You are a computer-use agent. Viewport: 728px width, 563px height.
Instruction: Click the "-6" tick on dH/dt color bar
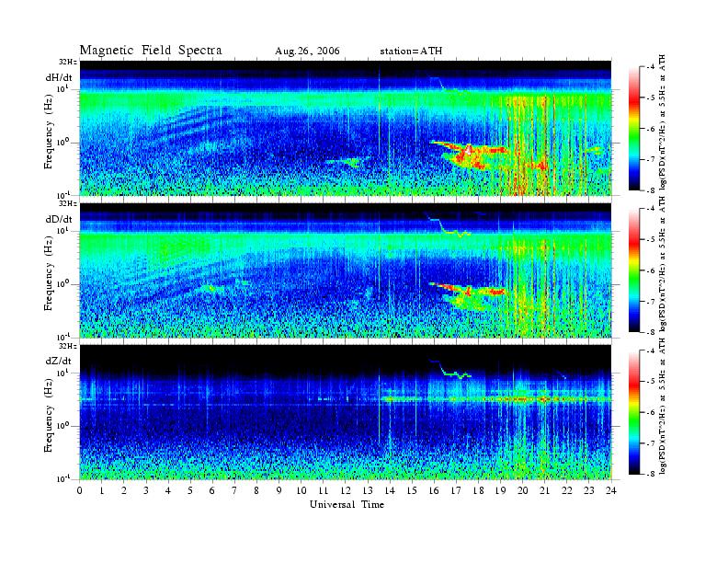(649, 129)
